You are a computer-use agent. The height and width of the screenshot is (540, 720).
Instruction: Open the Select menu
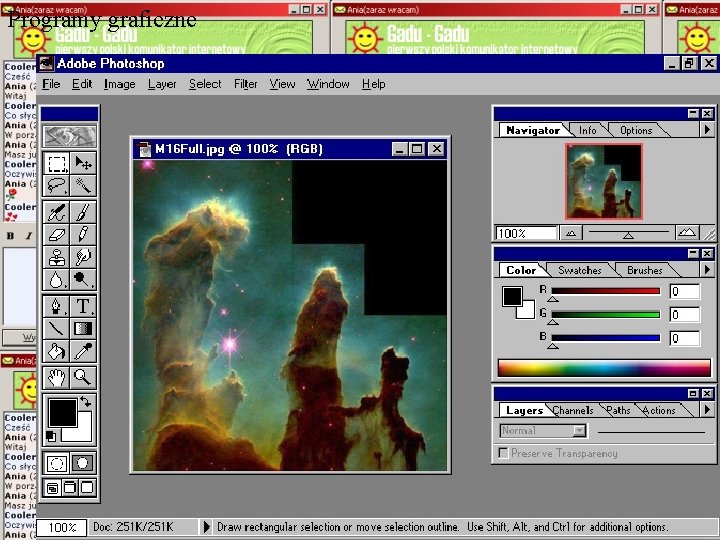point(205,84)
